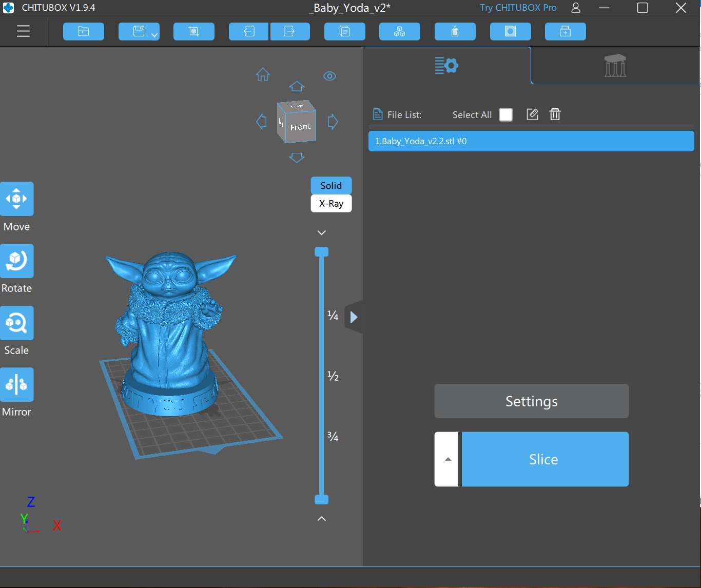Select the Mirror tool
This screenshot has width=701, height=588.
(x=17, y=385)
